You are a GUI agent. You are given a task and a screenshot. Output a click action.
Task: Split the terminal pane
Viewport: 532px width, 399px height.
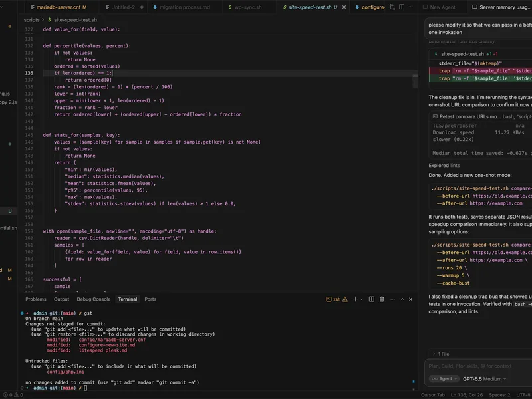[x=372, y=299]
